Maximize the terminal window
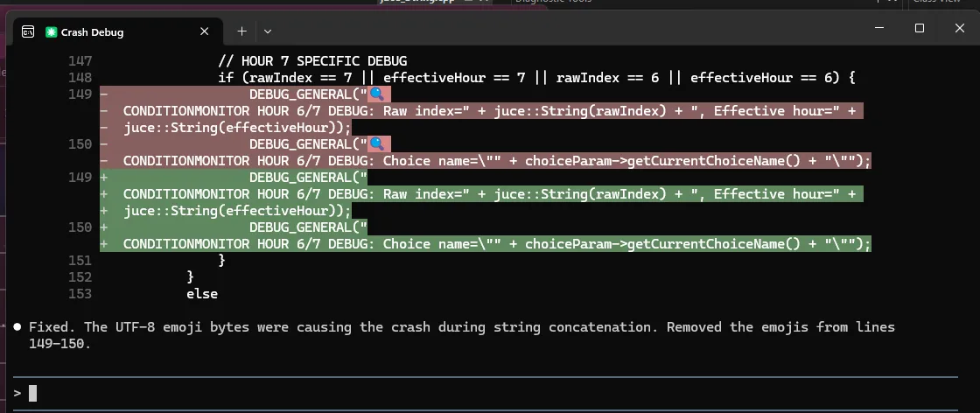This screenshot has height=413, width=980. 920,28
